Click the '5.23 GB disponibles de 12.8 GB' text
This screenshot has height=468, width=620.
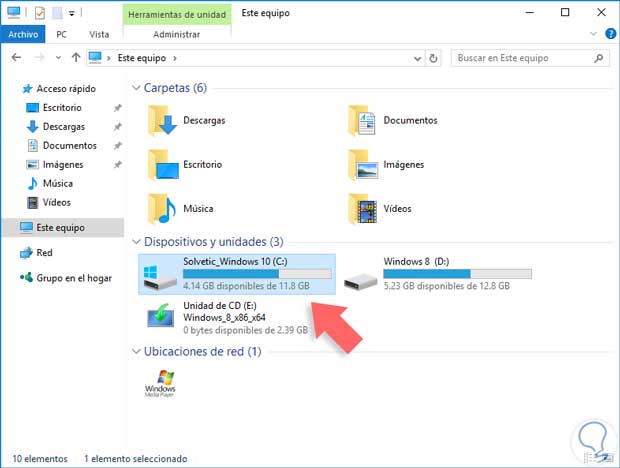pyautogui.click(x=446, y=286)
